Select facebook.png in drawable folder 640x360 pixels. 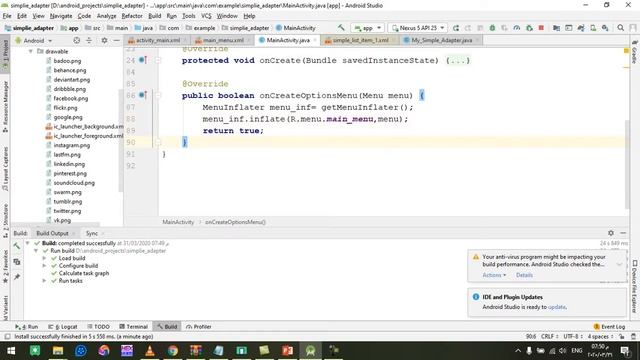coord(70,98)
